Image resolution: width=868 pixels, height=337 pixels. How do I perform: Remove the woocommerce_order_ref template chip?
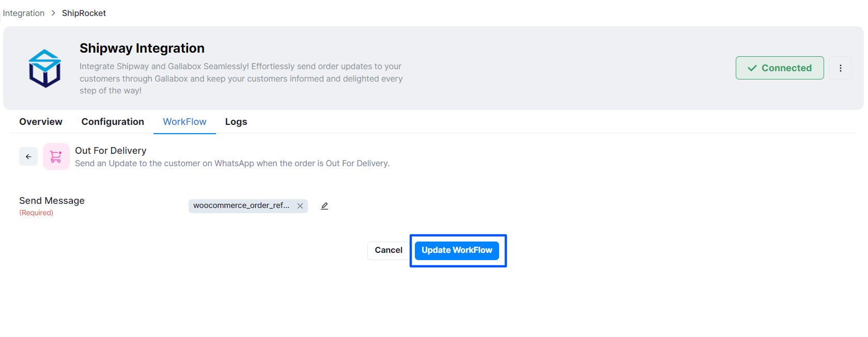click(300, 206)
